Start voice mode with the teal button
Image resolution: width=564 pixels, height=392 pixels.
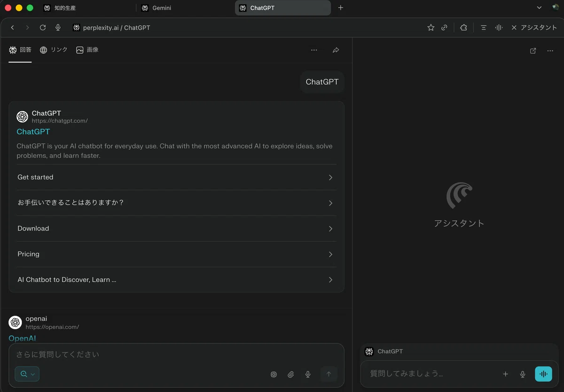[543, 374]
